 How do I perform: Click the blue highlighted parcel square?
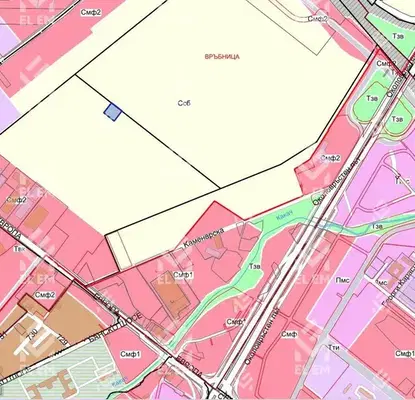pyautogui.click(x=113, y=112)
